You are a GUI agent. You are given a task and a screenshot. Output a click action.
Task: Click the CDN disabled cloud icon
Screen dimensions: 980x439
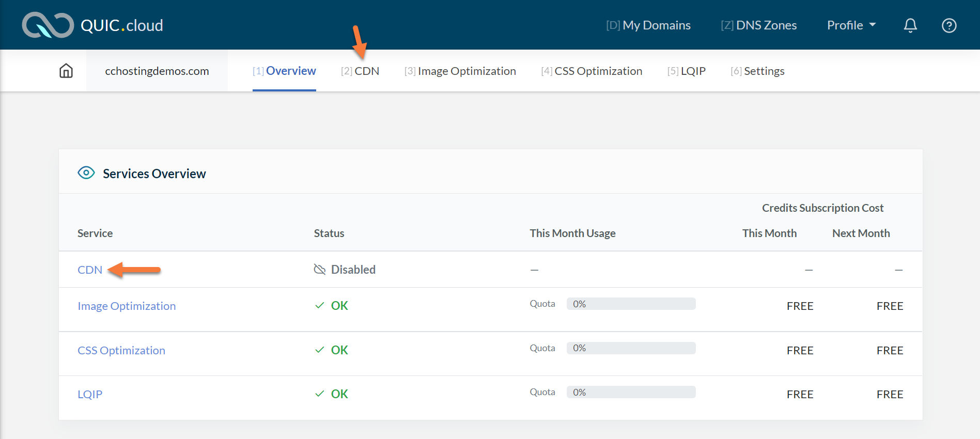click(x=320, y=270)
